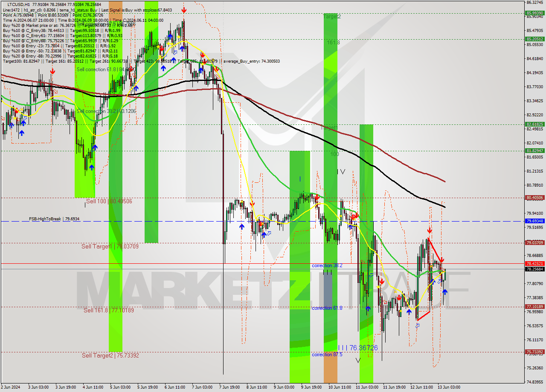The image size is (546, 392).
Task: Click the 'Sell 100 | 80.40506' label
Action: click(x=109, y=201)
